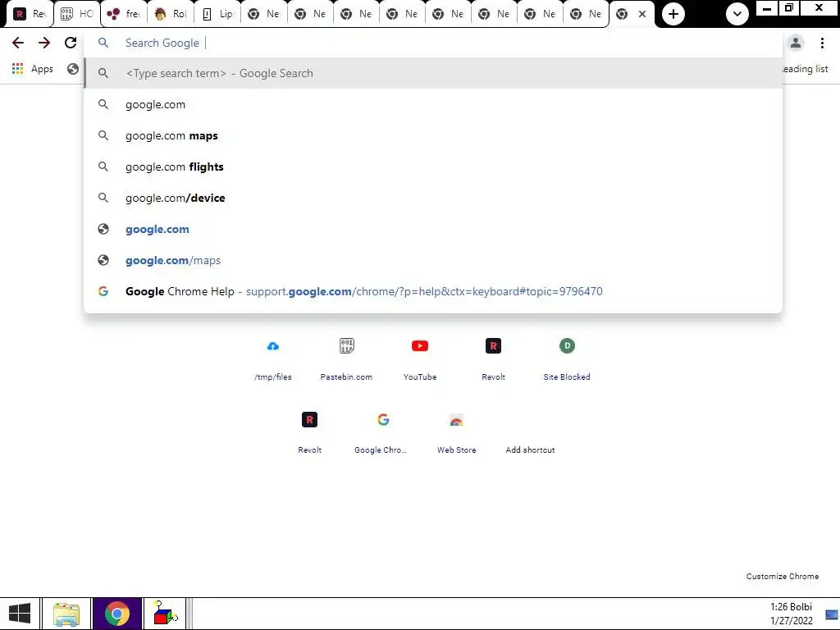Click the Search Google address field
Image resolution: width=840 pixels, height=630 pixels.
point(433,43)
